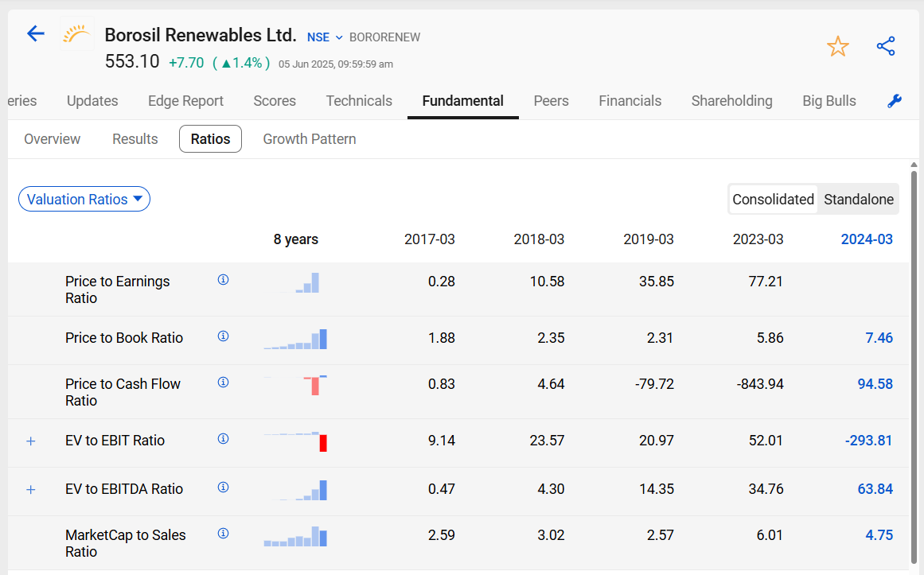The width and height of the screenshot is (924, 575).
Task: Click the 2019-03 column header
Action: click(648, 239)
